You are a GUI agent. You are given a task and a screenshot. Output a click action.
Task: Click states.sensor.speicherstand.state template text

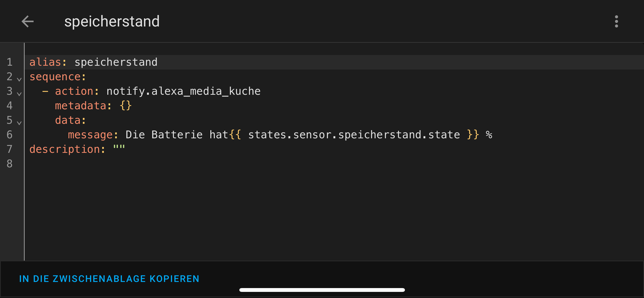[354, 135]
